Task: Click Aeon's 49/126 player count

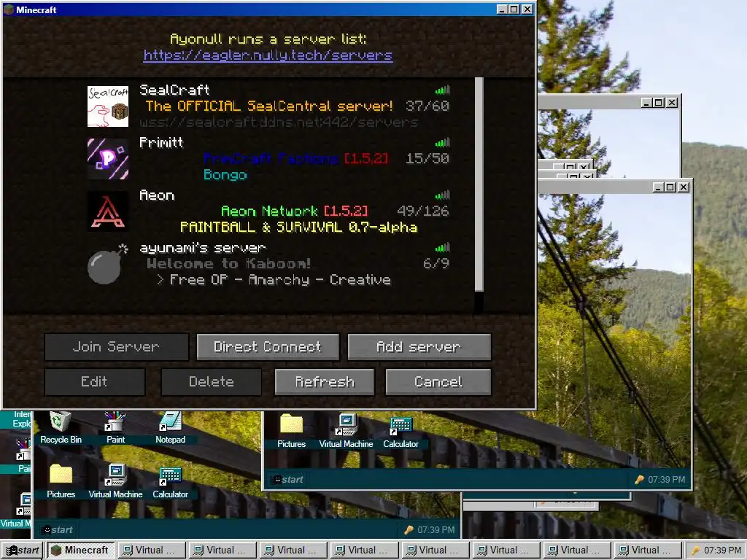Action: (x=423, y=211)
